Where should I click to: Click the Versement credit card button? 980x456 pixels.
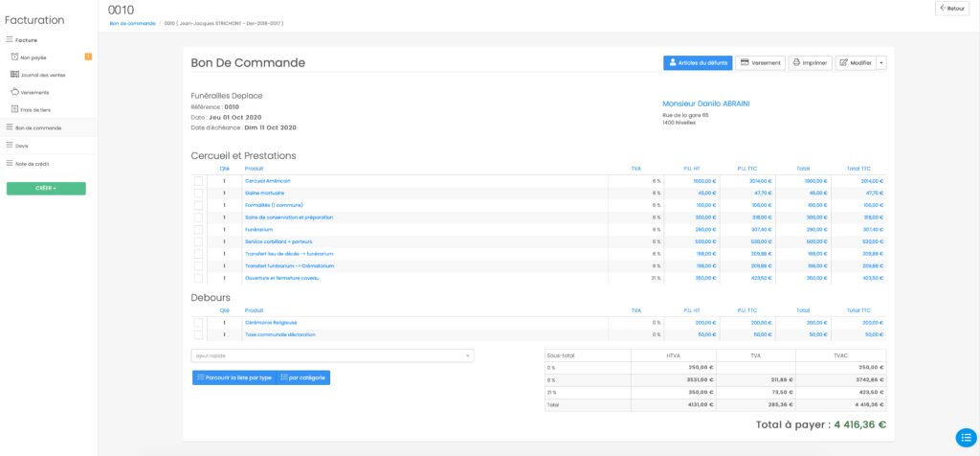coord(762,63)
